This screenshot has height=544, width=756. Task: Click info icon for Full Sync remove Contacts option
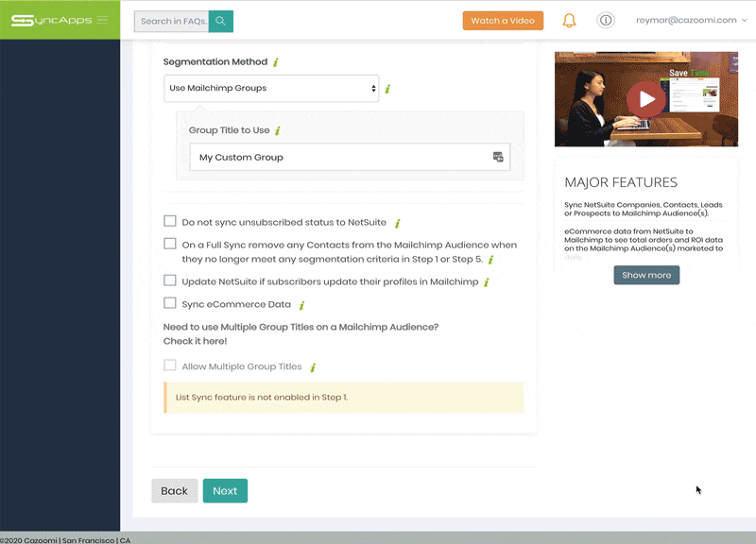click(490, 260)
